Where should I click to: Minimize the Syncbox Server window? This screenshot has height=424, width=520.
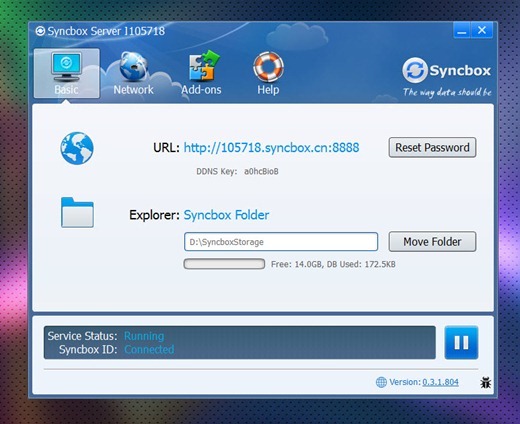(x=462, y=31)
